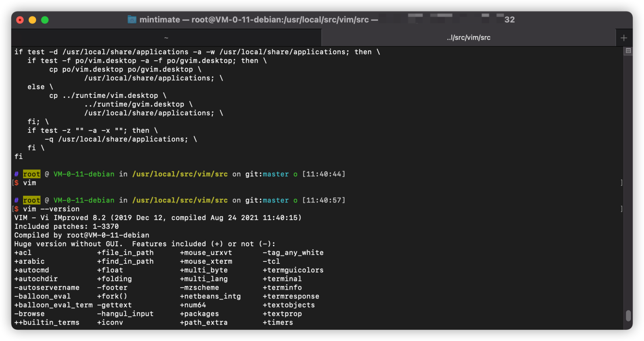Click 'VIM - Vi IMproved 8.2' version line

(x=158, y=218)
